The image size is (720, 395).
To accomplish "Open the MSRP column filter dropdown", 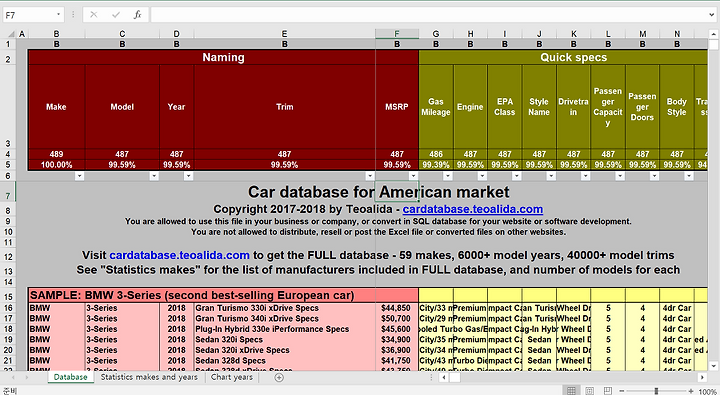I will [x=413, y=176].
